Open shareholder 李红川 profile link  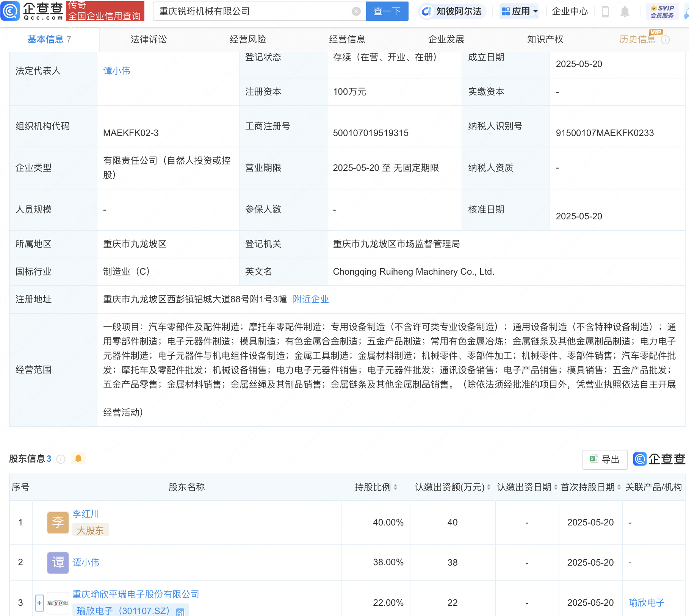coord(86,514)
